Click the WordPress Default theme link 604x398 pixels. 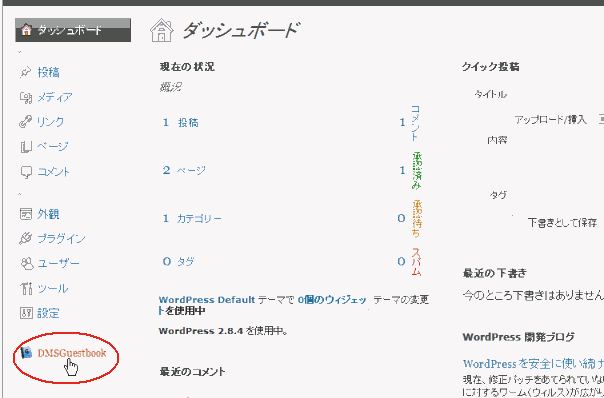(207, 300)
